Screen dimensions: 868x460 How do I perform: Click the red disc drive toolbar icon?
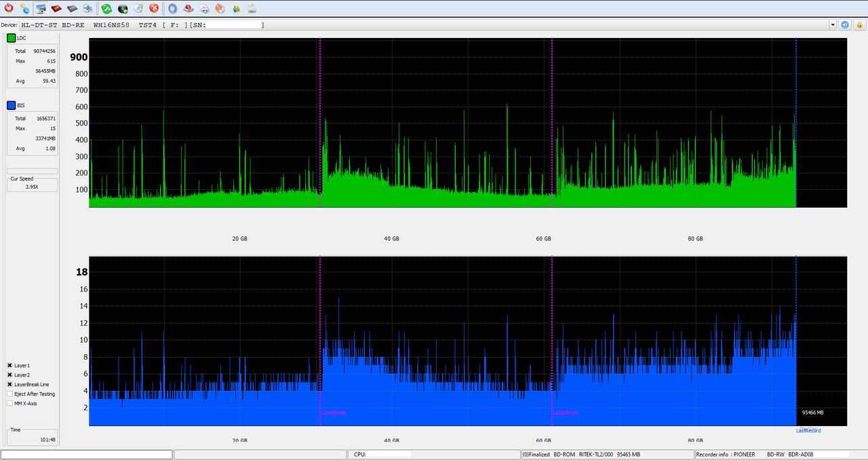tap(189, 8)
